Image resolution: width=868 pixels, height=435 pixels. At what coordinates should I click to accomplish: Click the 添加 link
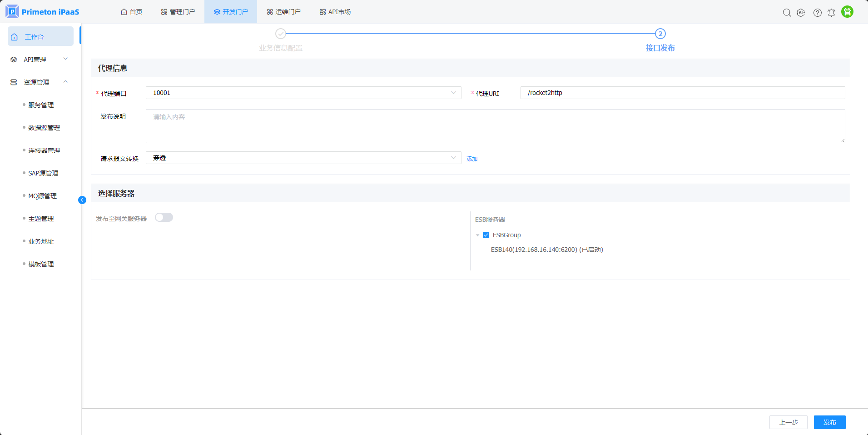[x=472, y=159]
